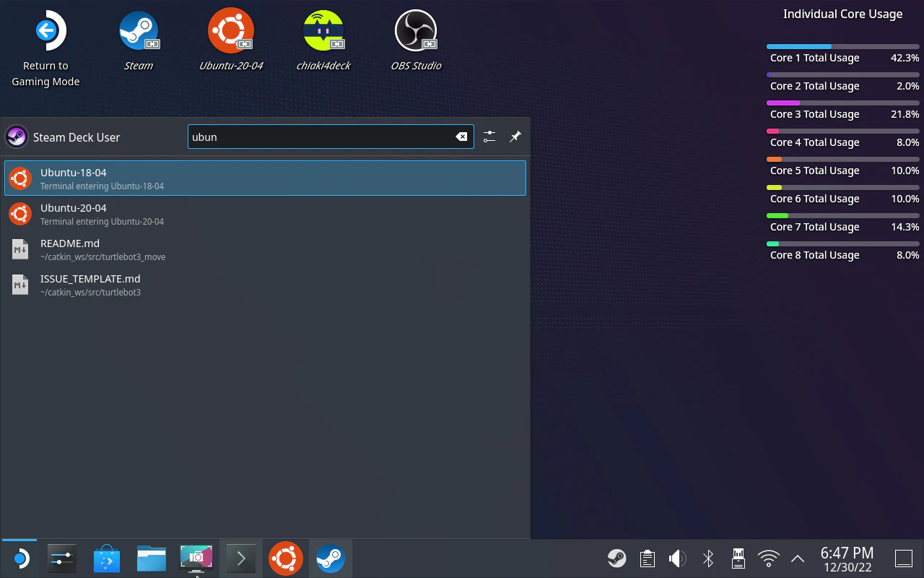Open ISSUE_TEMPLATE.md search result
The image size is (924, 578).
point(265,285)
